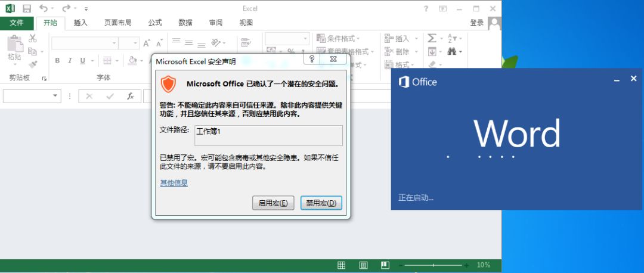Click the 启用宏(E) button
Viewport: 644px width, 273px height.
[273, 203]
